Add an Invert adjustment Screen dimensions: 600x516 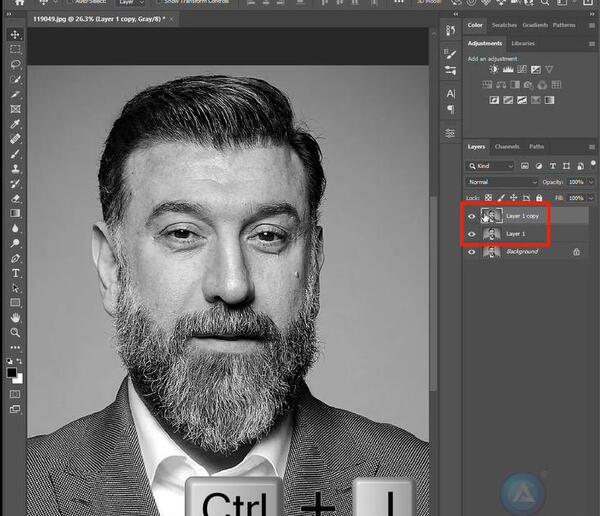point(494,100)
